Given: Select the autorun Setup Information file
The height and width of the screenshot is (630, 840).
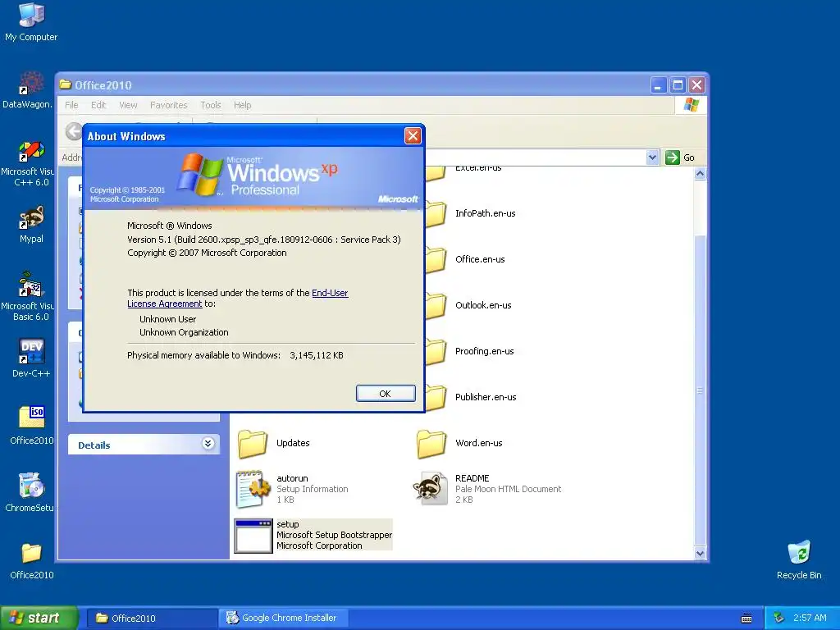Looking at the screenshot, I should (x=292, y=489).
